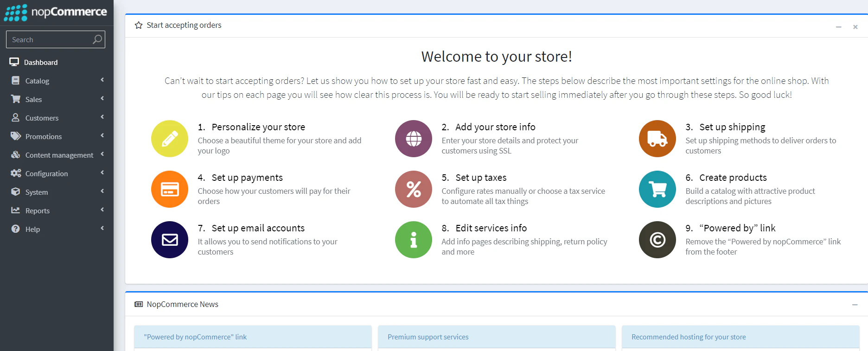
Task: Click the yellow pencil Personalize store icon
Action: [x=170, y=139]
